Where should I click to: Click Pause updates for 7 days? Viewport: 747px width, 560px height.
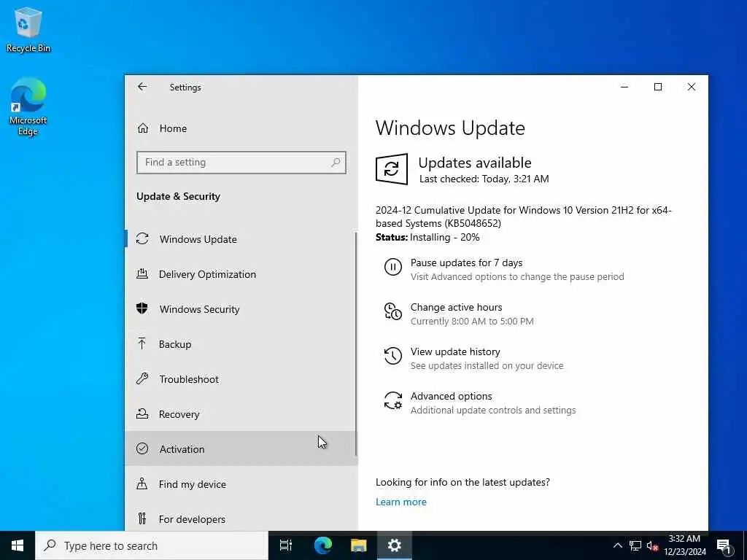[x=466, y=262]
